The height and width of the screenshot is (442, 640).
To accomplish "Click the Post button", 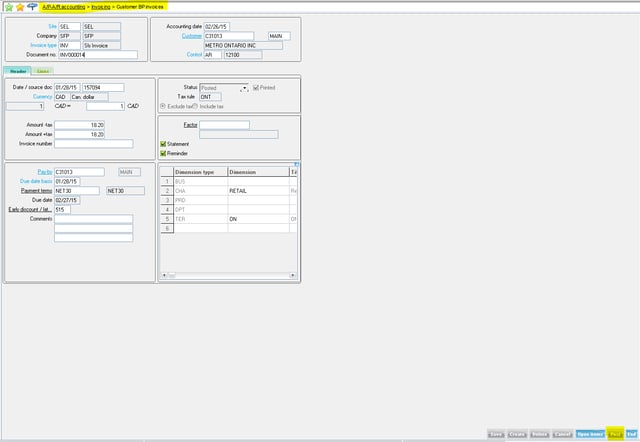I will [614, 435].
